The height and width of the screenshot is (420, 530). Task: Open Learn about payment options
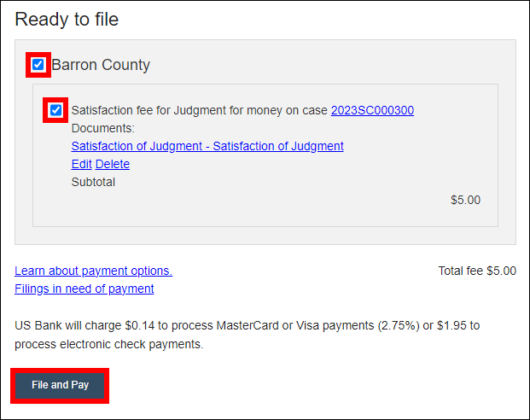pyautogui.click(x=93, y=271)
